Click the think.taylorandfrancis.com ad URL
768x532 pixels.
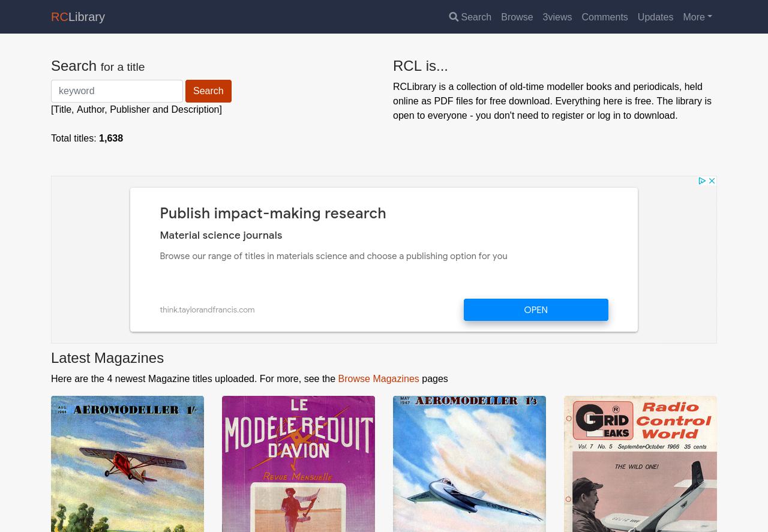(207, 310)
